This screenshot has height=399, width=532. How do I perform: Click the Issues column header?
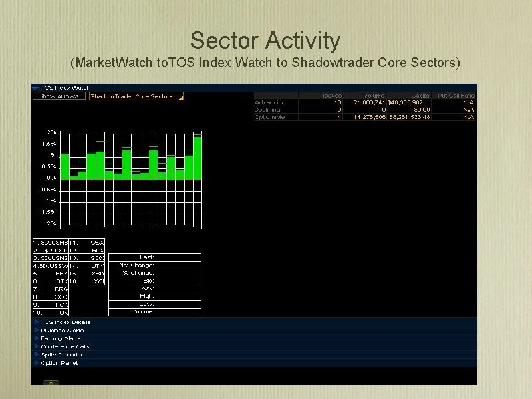321,96
